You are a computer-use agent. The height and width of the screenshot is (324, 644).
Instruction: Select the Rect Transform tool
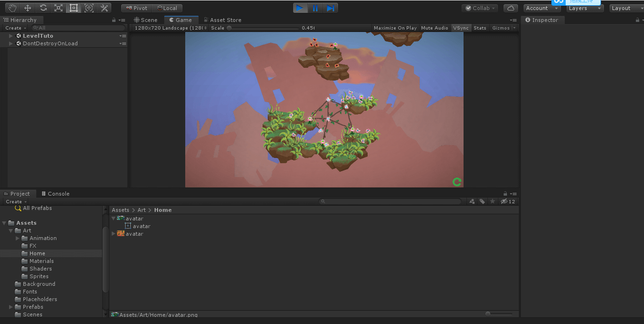(x=74, y=8)
